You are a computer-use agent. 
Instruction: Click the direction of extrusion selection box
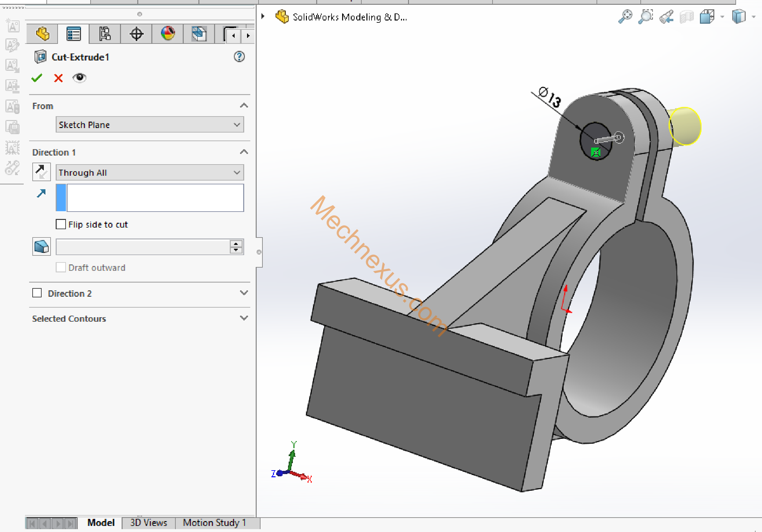tap(155, 198)
